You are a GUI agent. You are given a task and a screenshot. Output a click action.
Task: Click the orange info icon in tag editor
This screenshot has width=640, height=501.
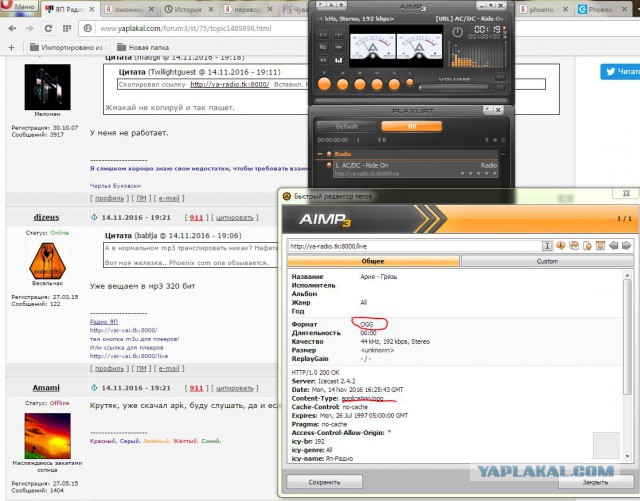click(560, 245)
